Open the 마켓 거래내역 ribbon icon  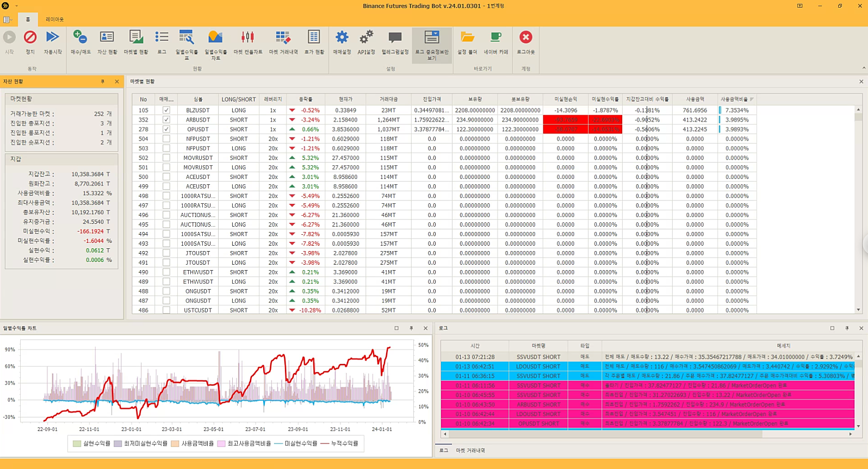tap(283, 37)
